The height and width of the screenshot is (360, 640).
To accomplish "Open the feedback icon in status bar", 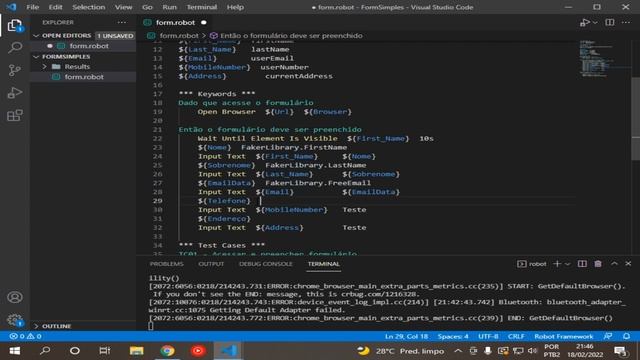I will [x=608, y=336].
